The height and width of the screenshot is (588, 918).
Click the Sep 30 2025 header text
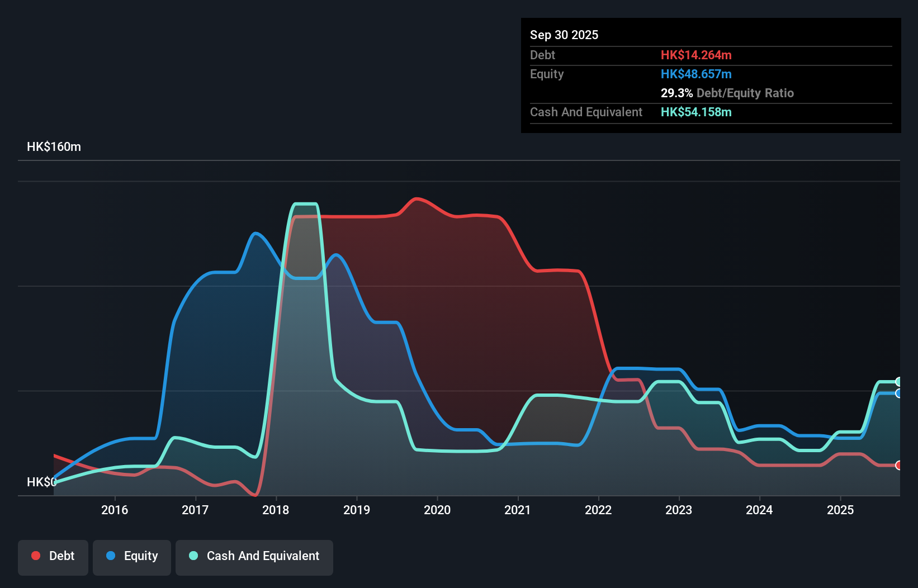pos(564,35)
